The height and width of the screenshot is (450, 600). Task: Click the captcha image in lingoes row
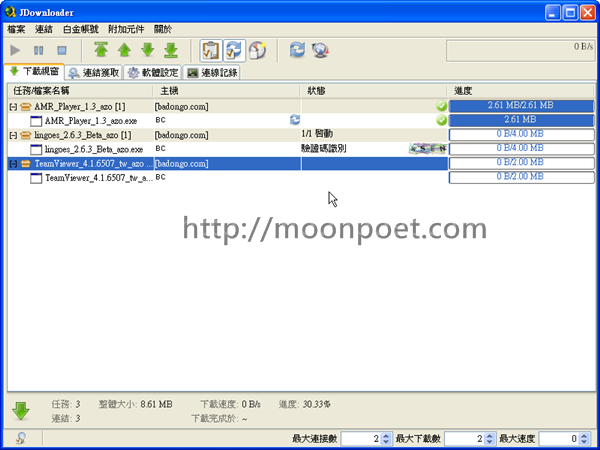[427, 148]
